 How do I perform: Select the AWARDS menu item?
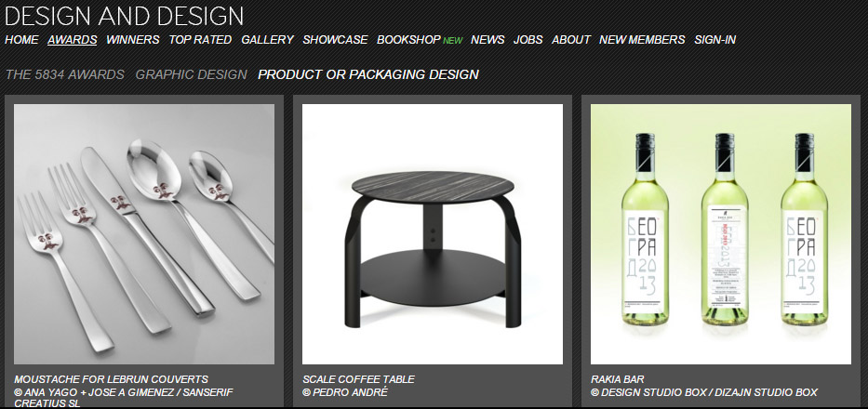coord(73,40)
